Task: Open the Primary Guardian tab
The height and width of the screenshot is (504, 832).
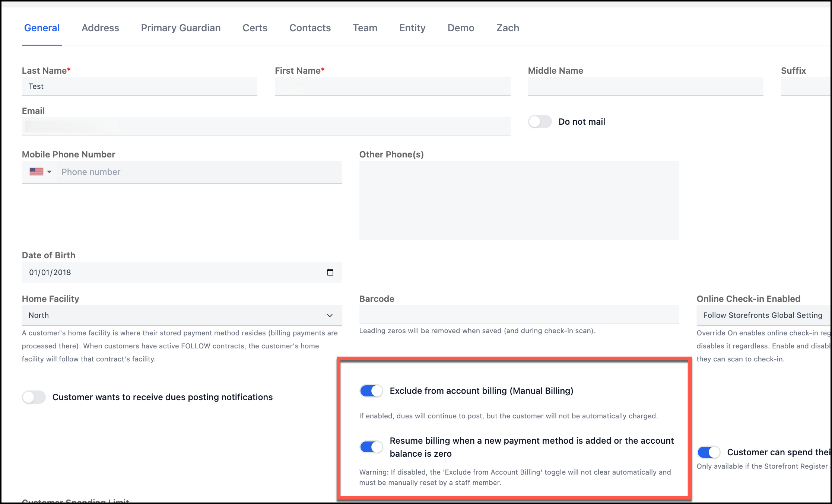Action: coord(181,28)
